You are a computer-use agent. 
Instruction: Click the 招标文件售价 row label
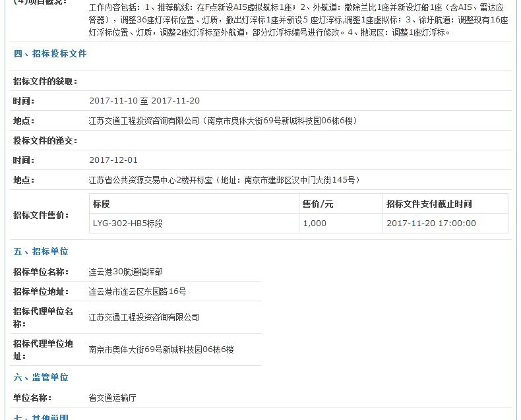pos(41,215)
